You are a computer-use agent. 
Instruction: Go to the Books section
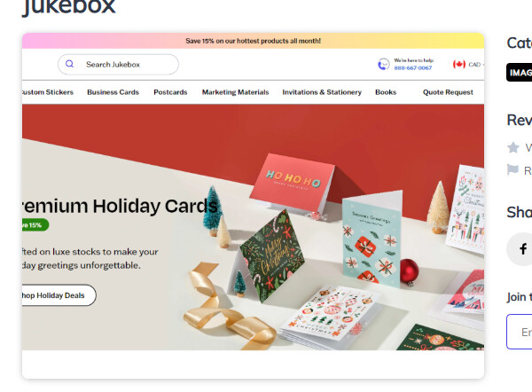[386, 92]
